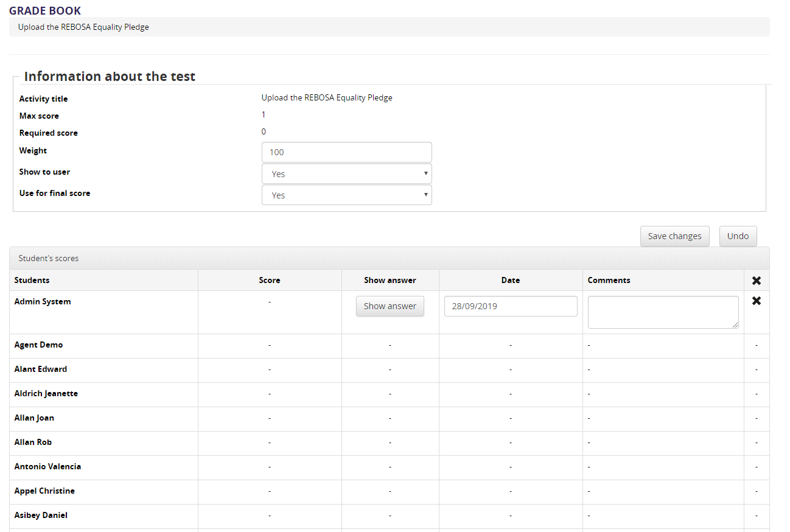Click the X icon in table header
Screen dimensions: 790x532
(757, 281)
